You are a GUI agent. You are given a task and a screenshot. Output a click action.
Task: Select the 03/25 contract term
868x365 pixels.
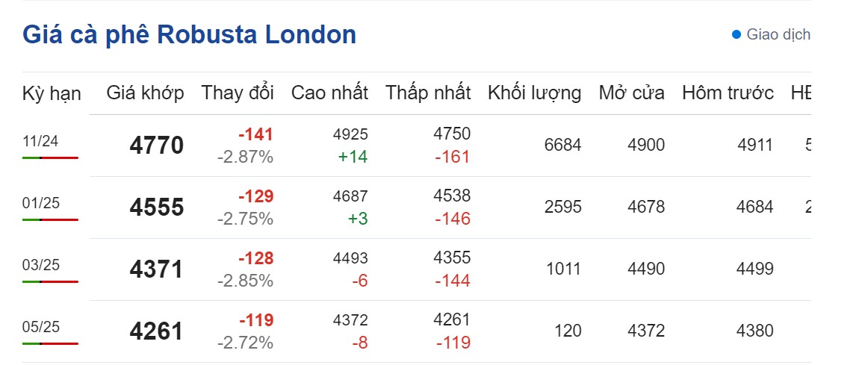tap(39, 265)
